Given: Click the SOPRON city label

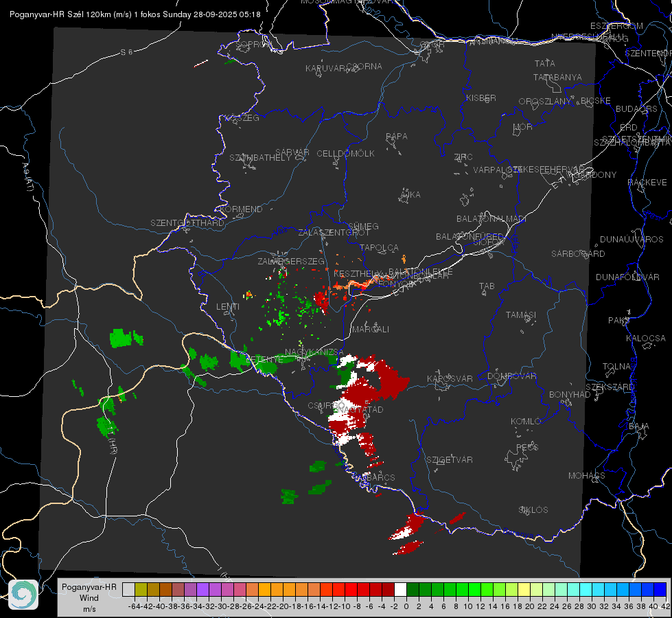Looking at the screenshot, I should point(253,44).
